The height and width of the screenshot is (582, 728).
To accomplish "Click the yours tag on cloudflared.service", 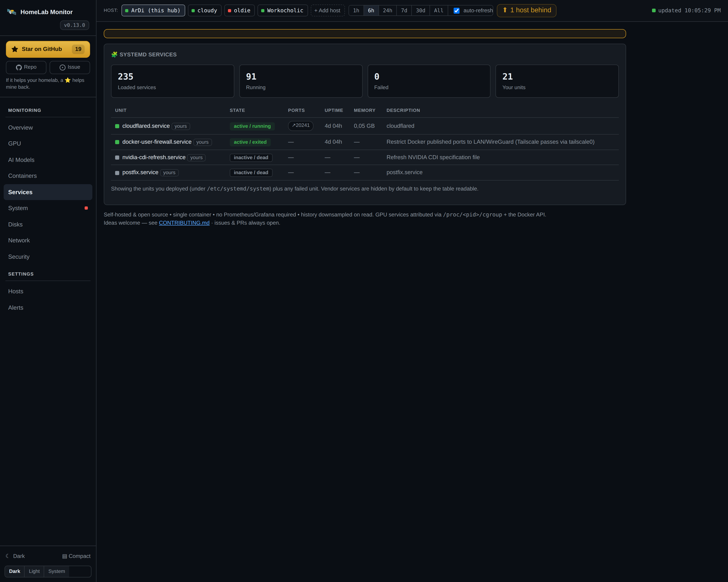I will [181, 126].
